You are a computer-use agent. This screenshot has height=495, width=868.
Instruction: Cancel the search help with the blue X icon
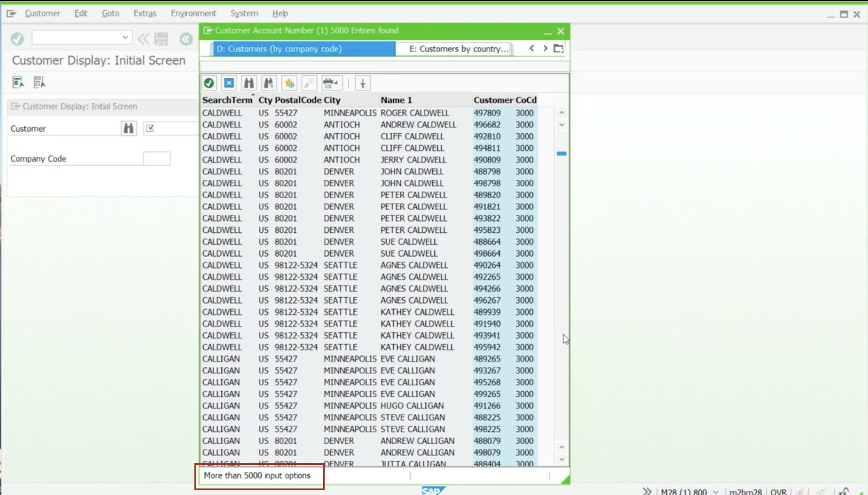point(229,83)
